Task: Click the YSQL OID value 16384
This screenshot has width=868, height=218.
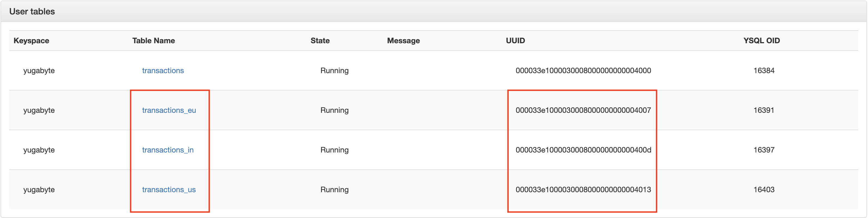Action: [x=764, y=71]
